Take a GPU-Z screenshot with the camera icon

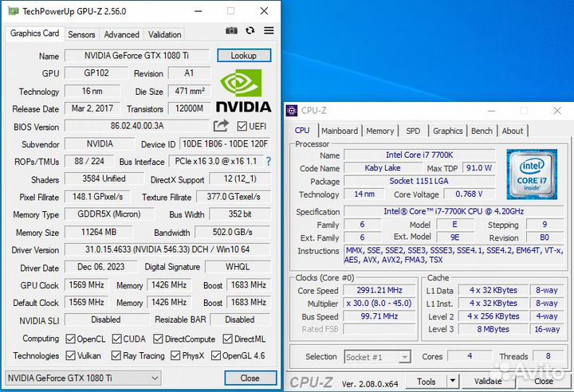pyautogui.click(x=231, y=31)
